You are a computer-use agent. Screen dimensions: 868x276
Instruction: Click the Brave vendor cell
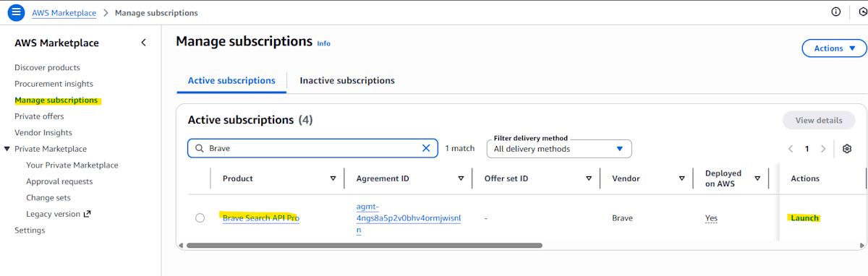click(622, 218)
